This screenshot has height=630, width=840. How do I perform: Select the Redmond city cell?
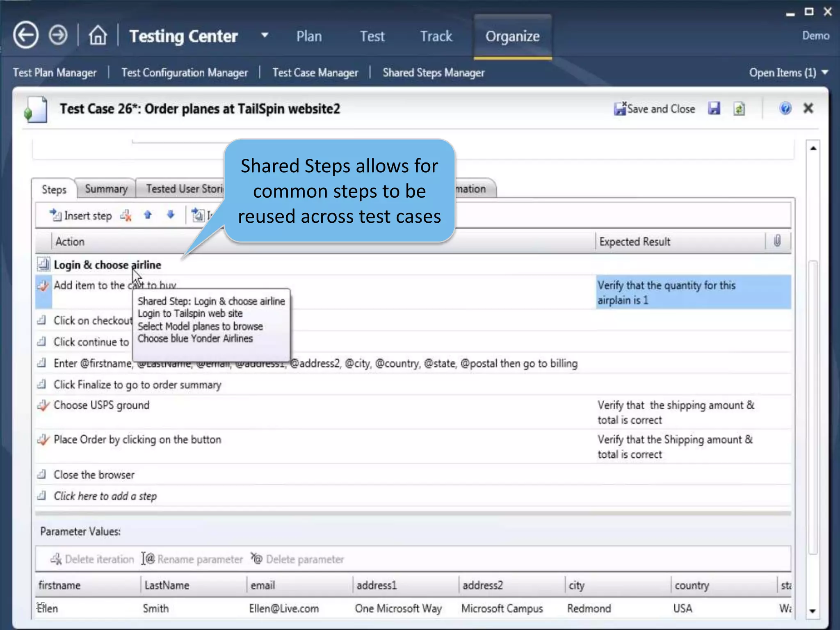click(589, 608)
